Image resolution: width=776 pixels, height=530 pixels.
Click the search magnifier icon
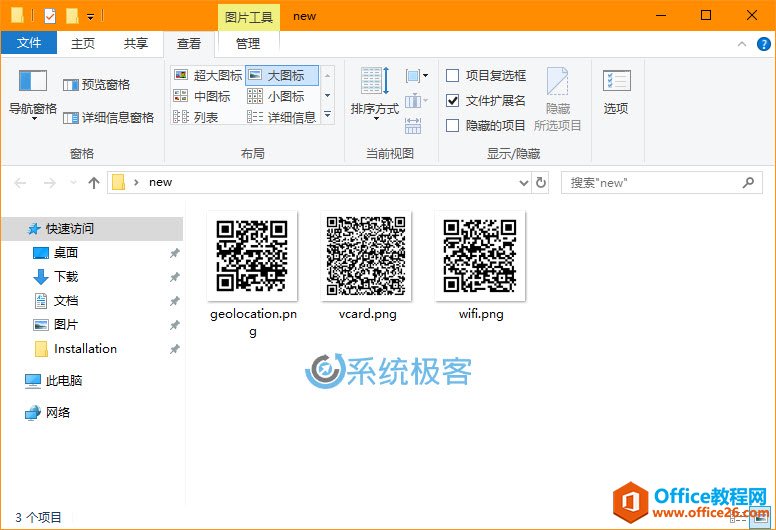[x=748, y=183]
